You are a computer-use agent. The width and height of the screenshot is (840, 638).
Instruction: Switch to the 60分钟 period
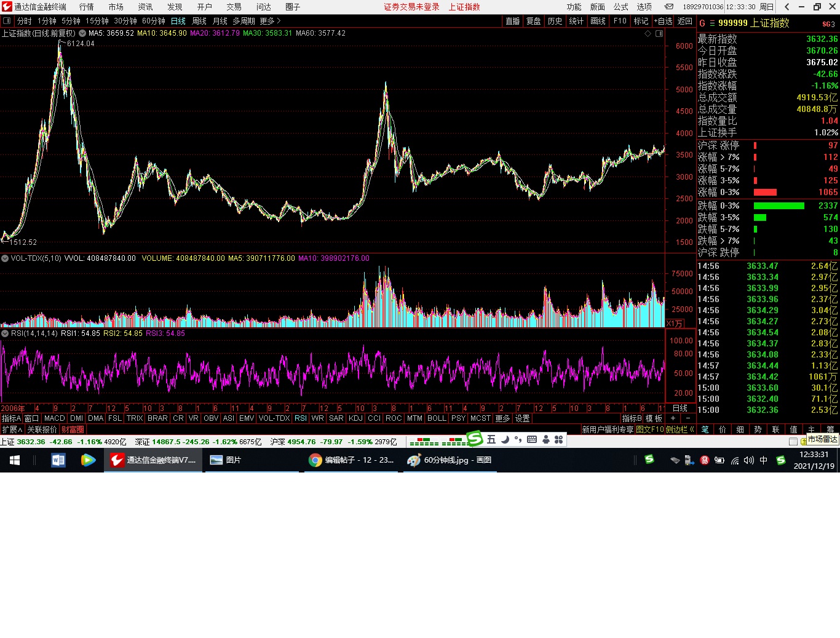click(154, 21)
